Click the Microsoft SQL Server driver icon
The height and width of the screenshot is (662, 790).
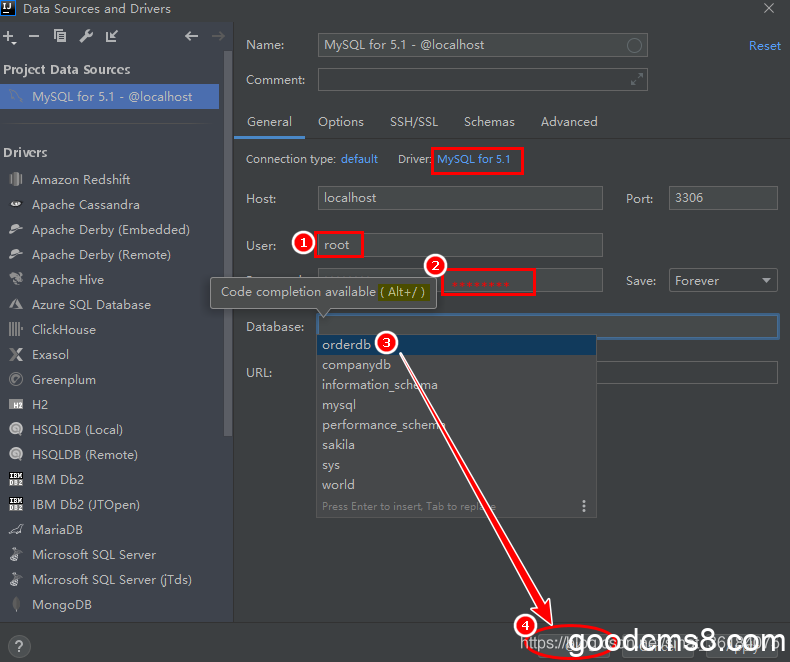point(16,554)
